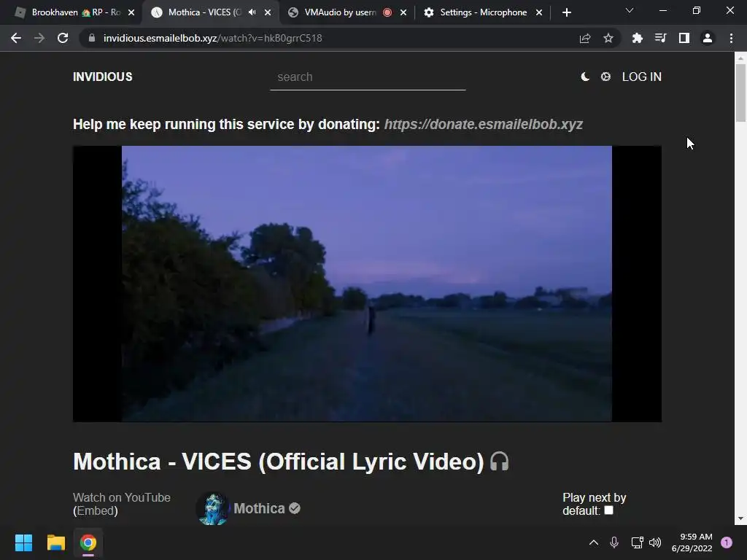Open network icon in system tray
Viewport: 747px width, 560px height.
(x=637, y=542)
